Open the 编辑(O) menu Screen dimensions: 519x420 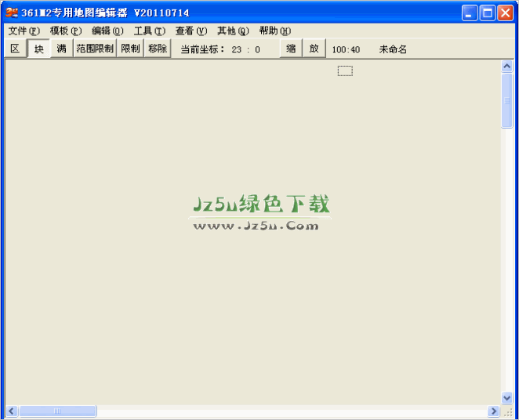[x=107, y=31]
